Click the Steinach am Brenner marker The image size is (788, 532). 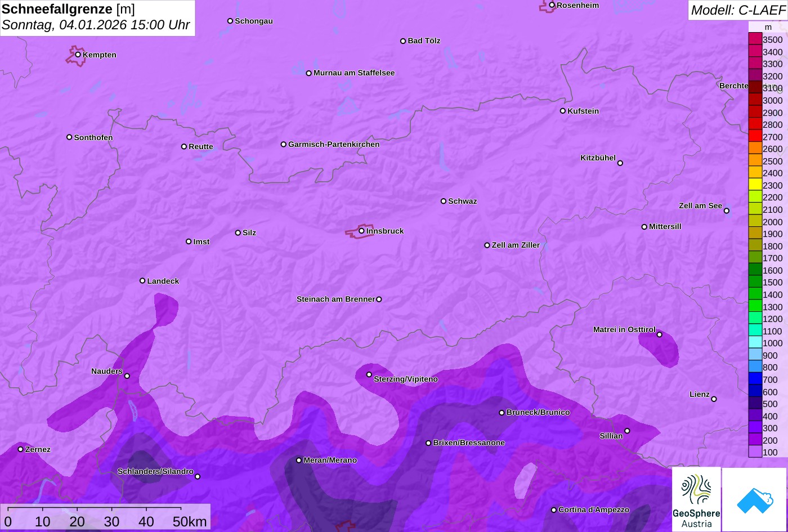pyautogui.click(x=379, y=299)
